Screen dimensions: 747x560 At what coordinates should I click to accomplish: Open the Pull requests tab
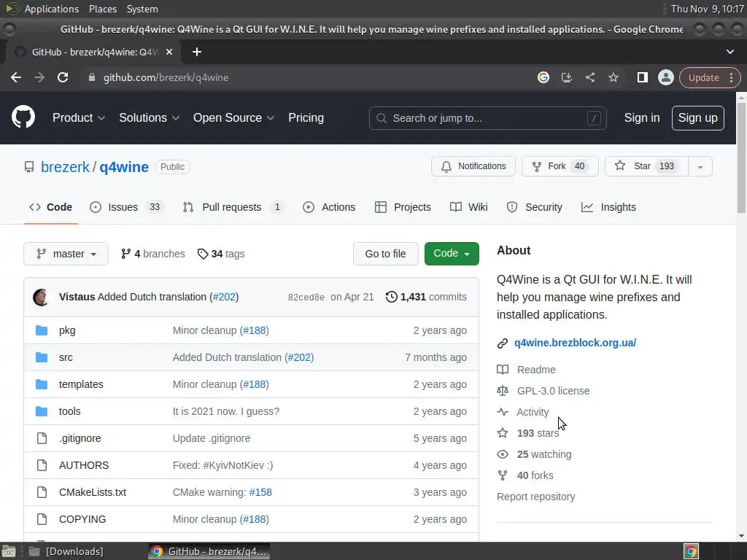pyautogui.click(x=233, y=207)
